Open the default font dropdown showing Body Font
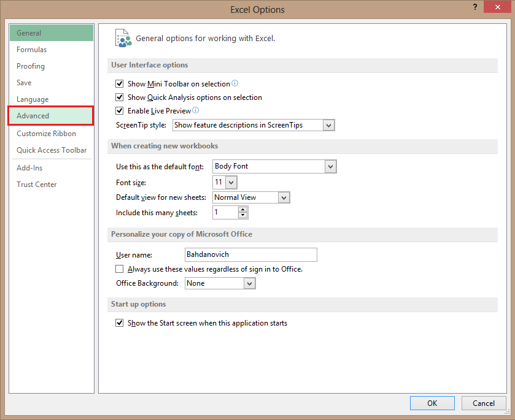The height and width of the screenshot is (420, 515). [330, 166]
